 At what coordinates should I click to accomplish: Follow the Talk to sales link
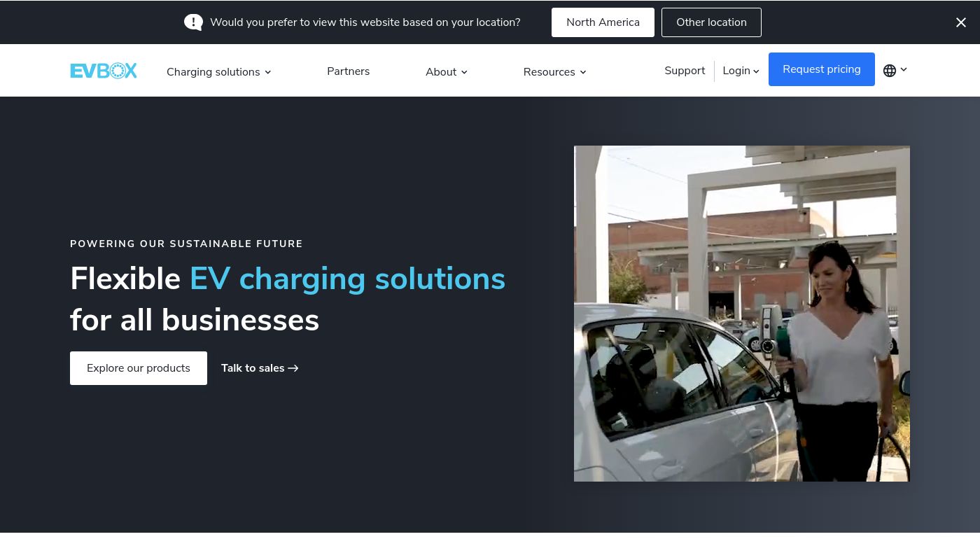pos(260,368)
